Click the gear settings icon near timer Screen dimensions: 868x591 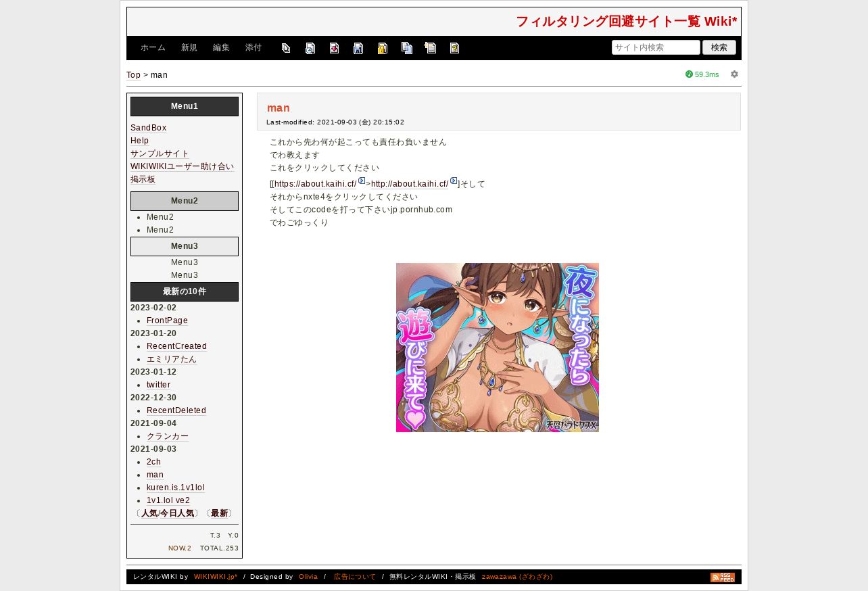coord(735,74)
